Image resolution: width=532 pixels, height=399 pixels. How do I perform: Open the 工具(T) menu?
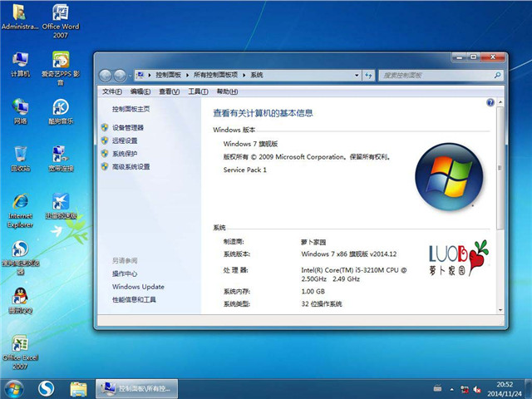coord(198,91)
